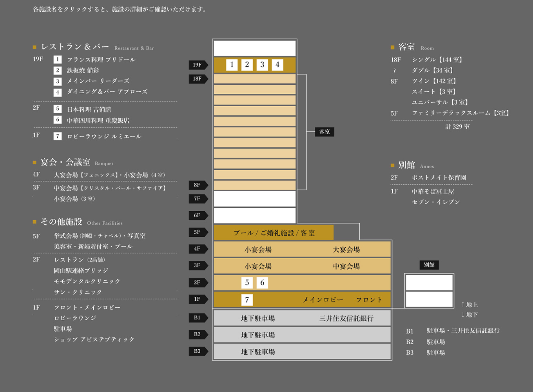533x392 pixels.
Task: Select 中華四川料理 重慶飯店 entry
Action: pyautogui.click(x=98, y=121)
